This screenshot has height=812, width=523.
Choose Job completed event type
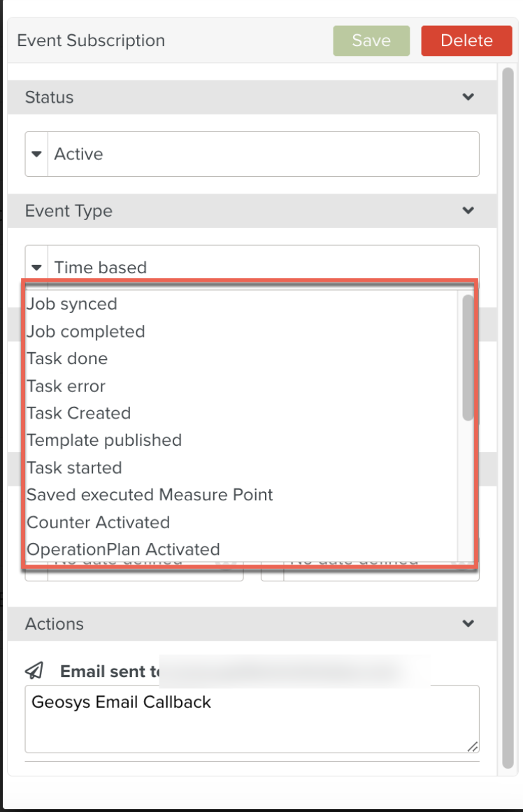click(x=86, y=331)
